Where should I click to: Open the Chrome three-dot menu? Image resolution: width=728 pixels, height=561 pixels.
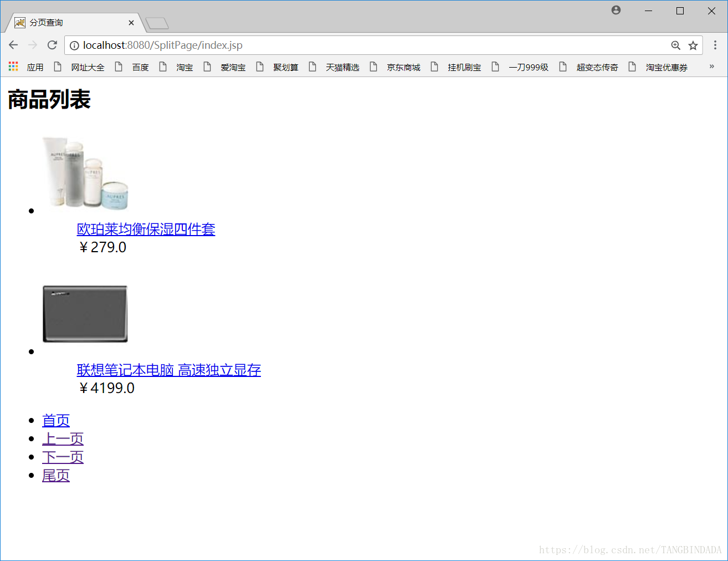pos(715,45)
